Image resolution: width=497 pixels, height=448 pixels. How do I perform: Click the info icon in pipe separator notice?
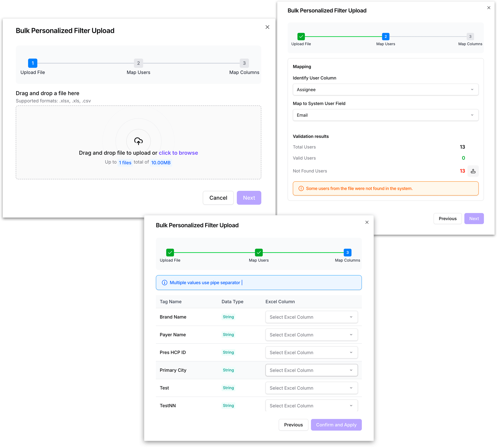coord(165,283)
